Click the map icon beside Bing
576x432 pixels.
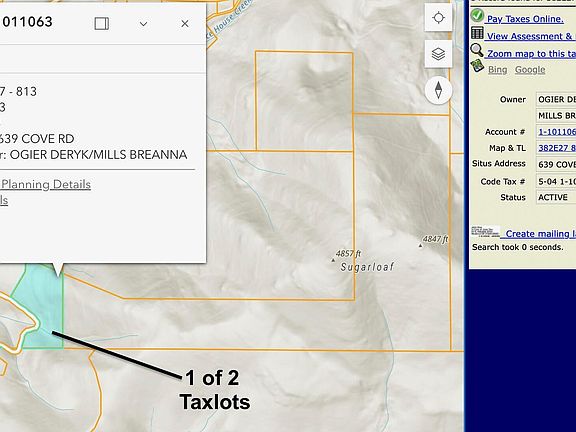pos(477,66)
